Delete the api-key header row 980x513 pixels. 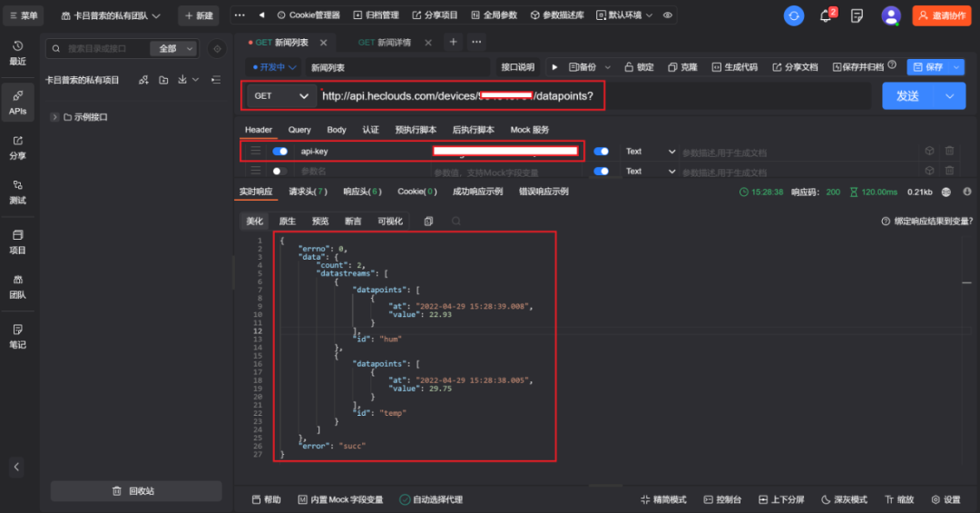click(949, 151)
